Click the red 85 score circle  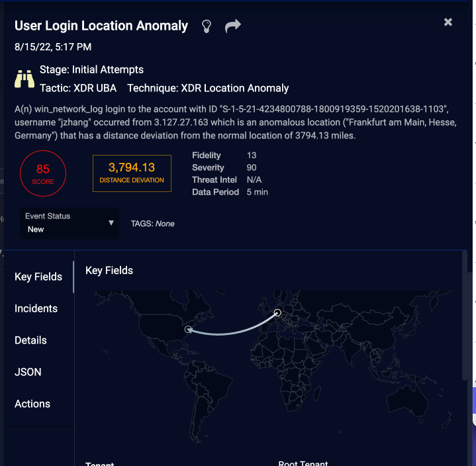[x=43, y=174]
